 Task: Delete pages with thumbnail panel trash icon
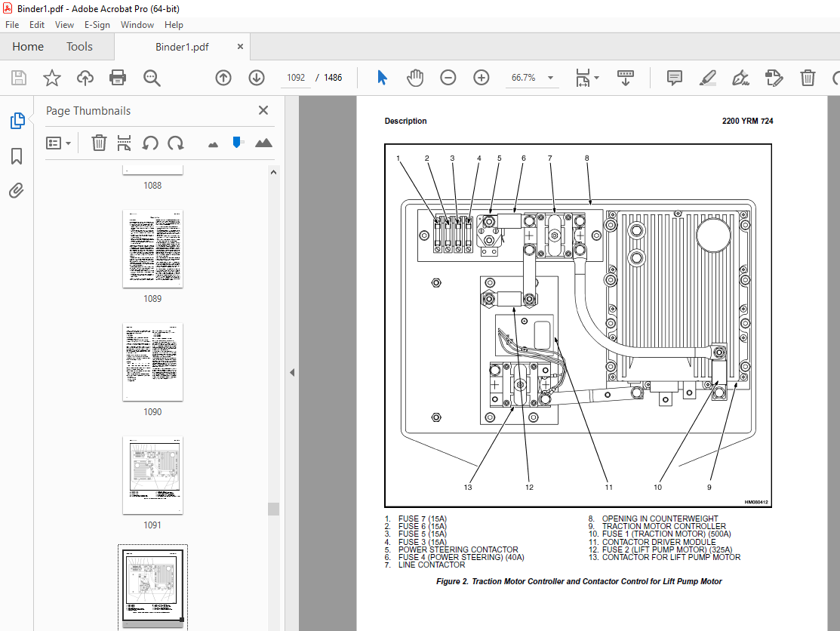(x=99, y=143)
